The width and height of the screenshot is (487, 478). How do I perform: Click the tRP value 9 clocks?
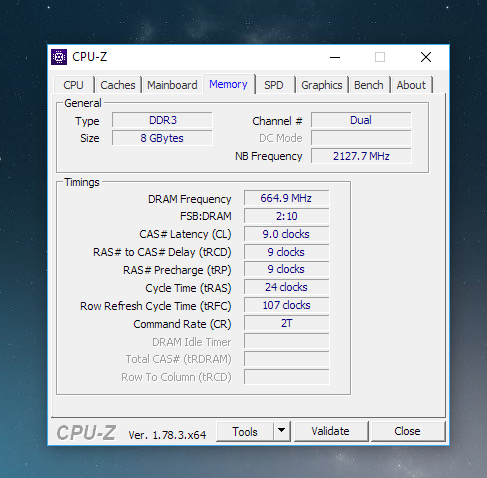point(287,269)
